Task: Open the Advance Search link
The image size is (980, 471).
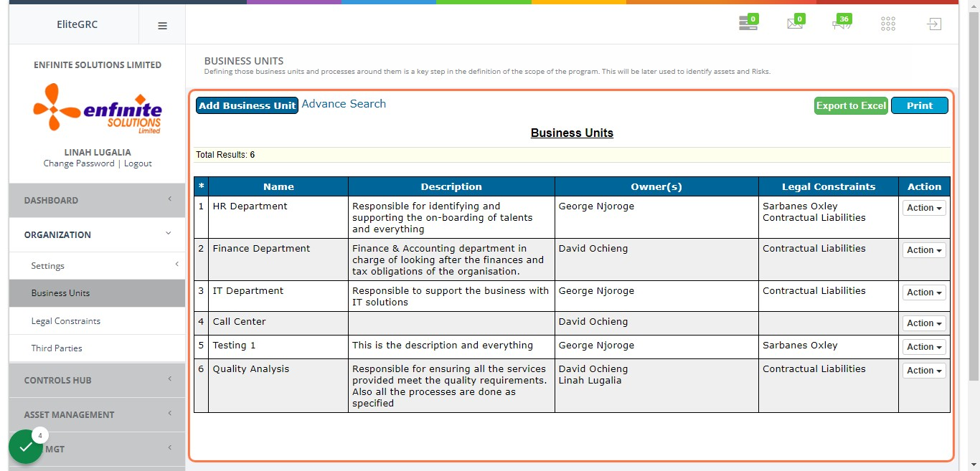Action: pyautogui.click(x=344, y=104)
